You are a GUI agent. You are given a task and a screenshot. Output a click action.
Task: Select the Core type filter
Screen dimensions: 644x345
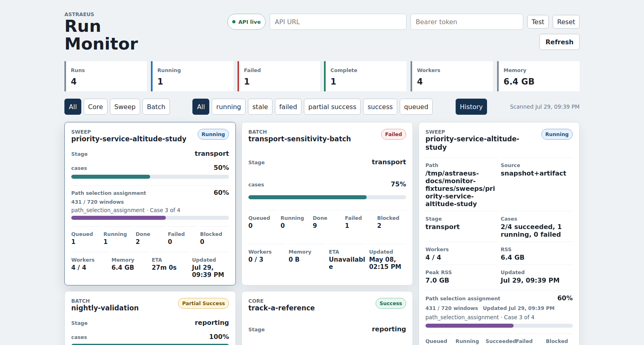click(x=95, y=107)
